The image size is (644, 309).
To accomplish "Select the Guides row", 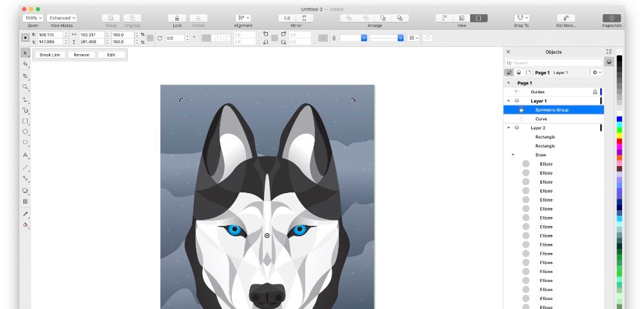I will 554,92.
